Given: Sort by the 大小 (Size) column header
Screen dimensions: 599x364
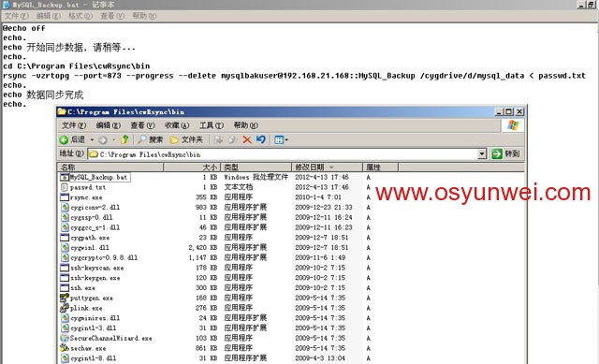Looking at the screenshot, I should pos(192,167).
